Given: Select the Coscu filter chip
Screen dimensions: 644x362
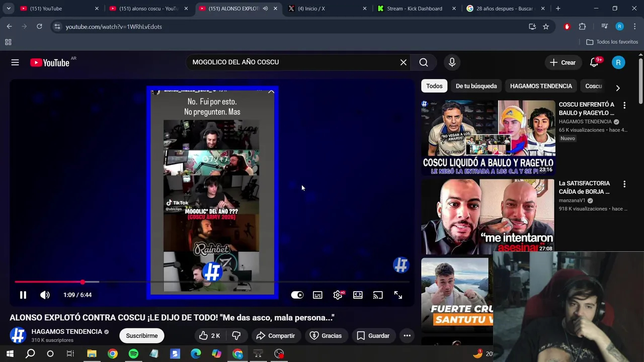Looking at the screenshot, I should tap(594, 86).
